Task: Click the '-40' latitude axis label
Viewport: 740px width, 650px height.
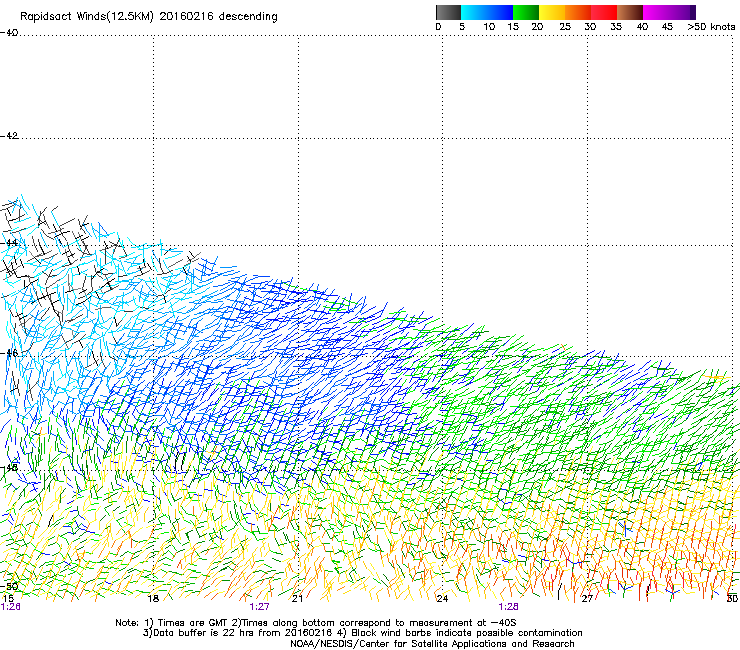Action: (x=9, y=33)
